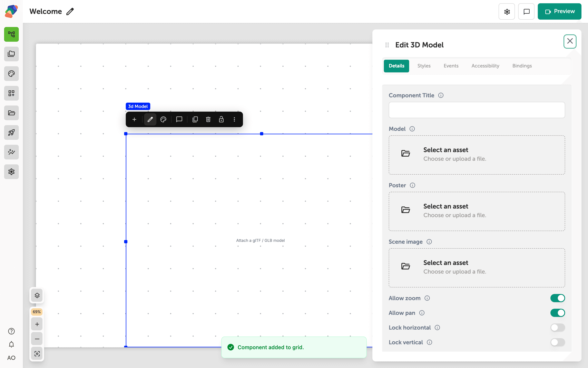This screenshot has height=368, width=588.
Task: Toggle the Allow zoom switch
Action: [557, 298]
